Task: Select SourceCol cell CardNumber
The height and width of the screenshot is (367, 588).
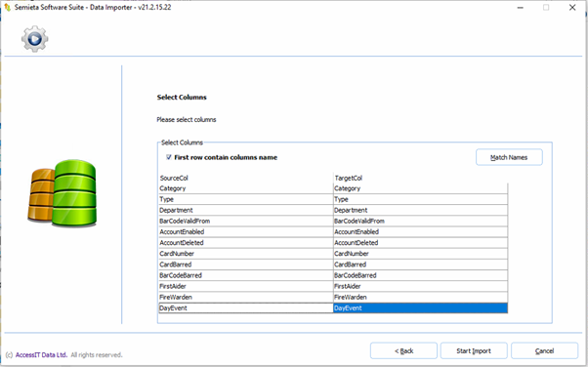Action: [246, 254]
